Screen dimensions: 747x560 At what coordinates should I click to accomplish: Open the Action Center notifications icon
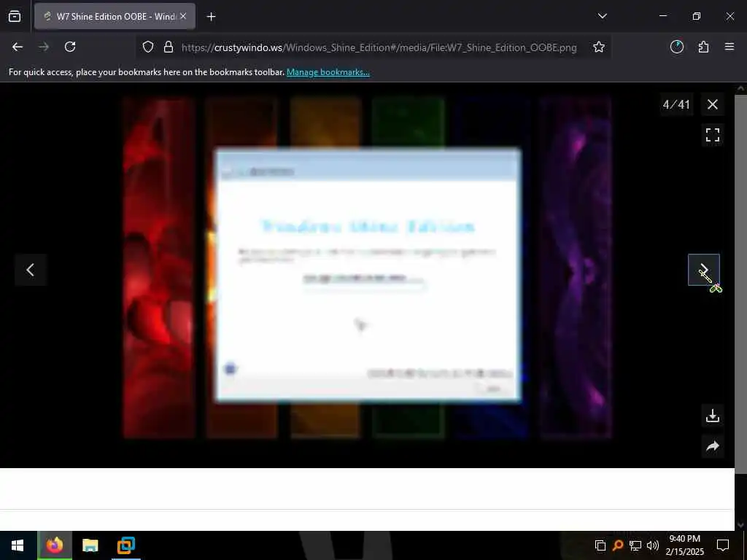(x=723, y=545)
